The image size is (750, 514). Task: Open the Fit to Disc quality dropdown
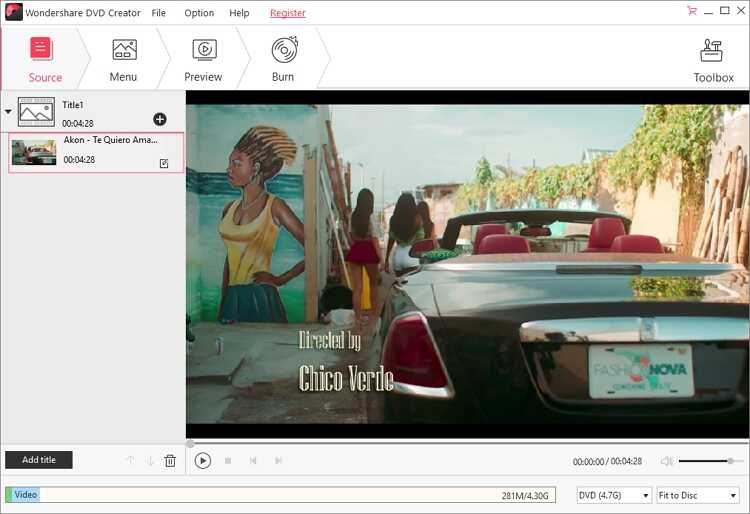[x=698, y=495]
